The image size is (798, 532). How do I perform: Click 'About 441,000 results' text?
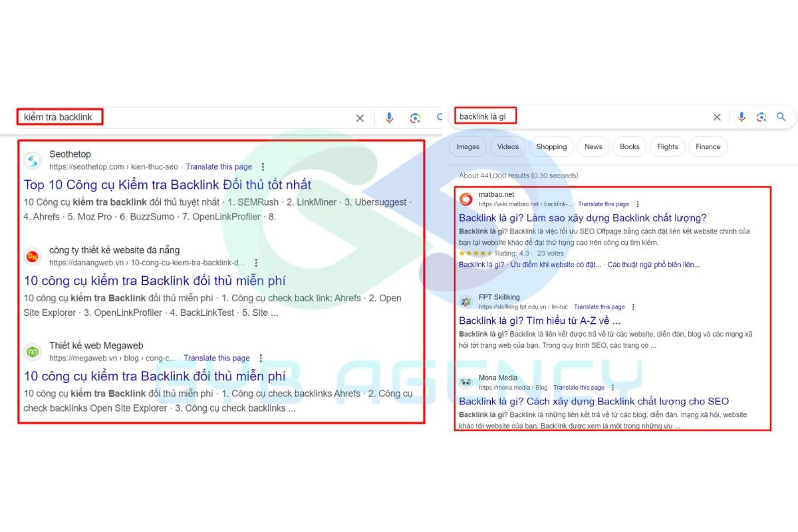pyautogui.click(x=518, y=176)
